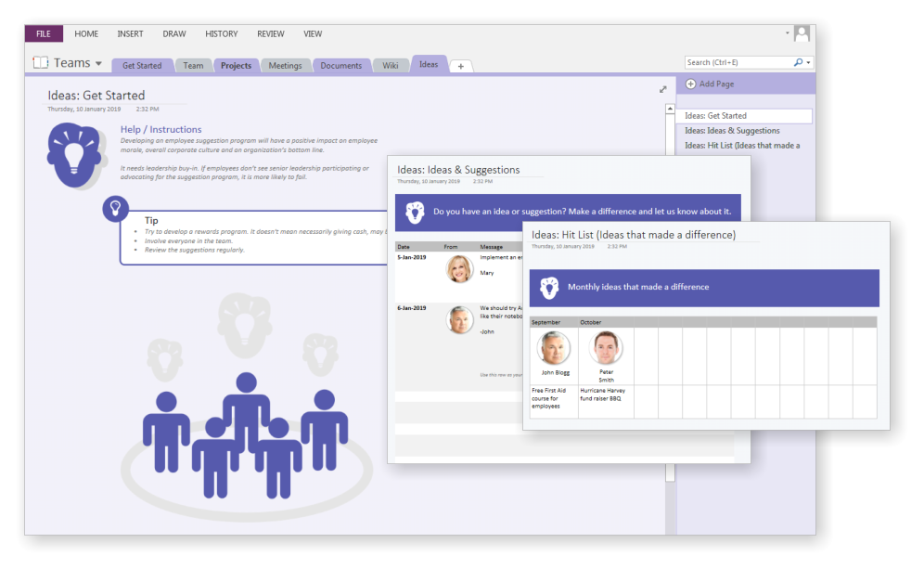Open the HOME ribbon tab
Viewport: 924px width, 569px height.
(86, 33)
